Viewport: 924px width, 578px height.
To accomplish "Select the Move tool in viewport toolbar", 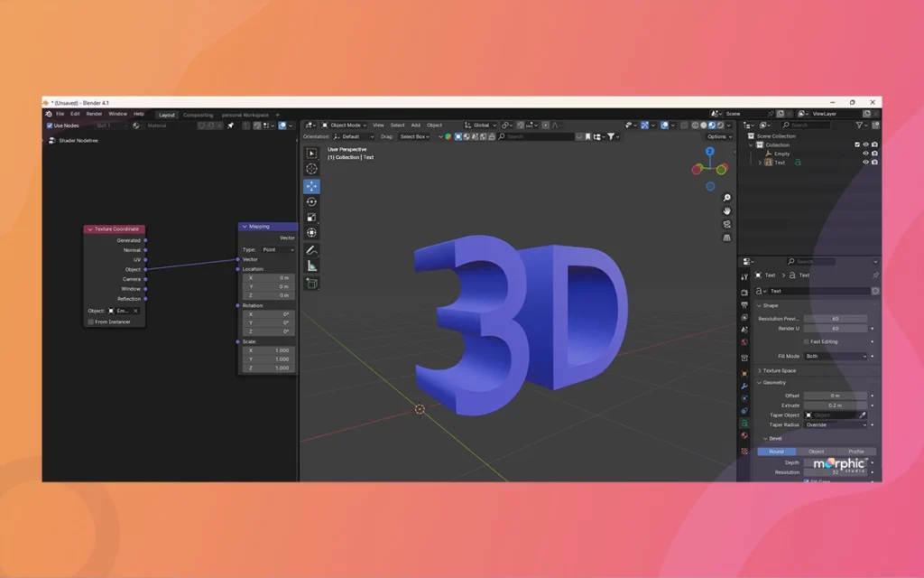I will (311, 186).
